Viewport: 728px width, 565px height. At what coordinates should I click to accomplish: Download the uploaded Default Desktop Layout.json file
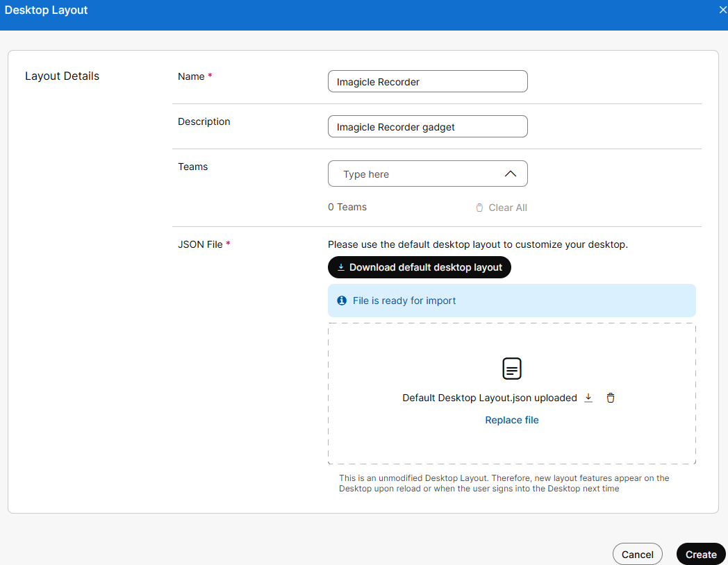pos(588,398)
